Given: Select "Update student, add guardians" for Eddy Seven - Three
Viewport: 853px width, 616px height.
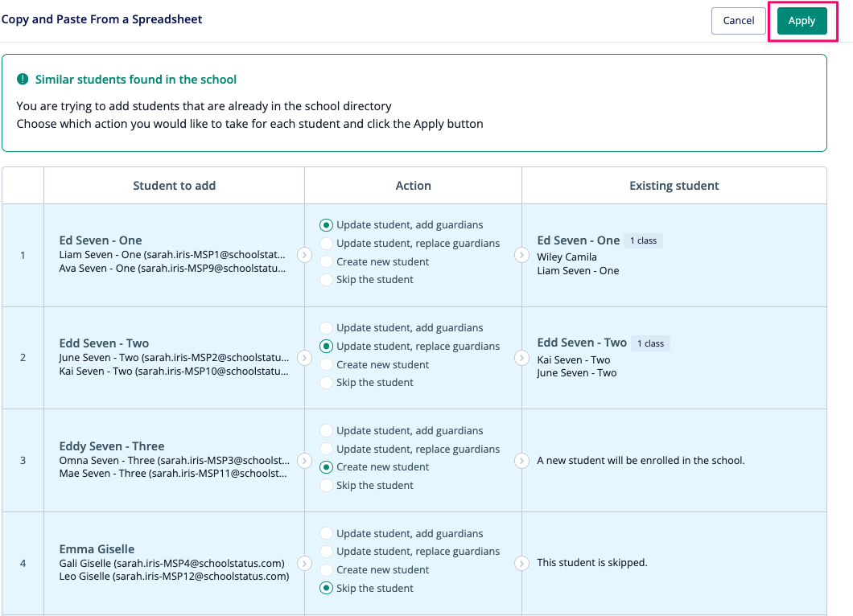Looking at the screenshot, I should (x=326, y=431).
